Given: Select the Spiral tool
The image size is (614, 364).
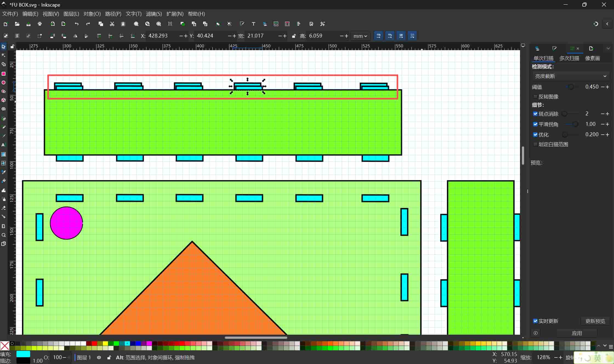Looking at the screenshot, I should click(x=4, y=109).
